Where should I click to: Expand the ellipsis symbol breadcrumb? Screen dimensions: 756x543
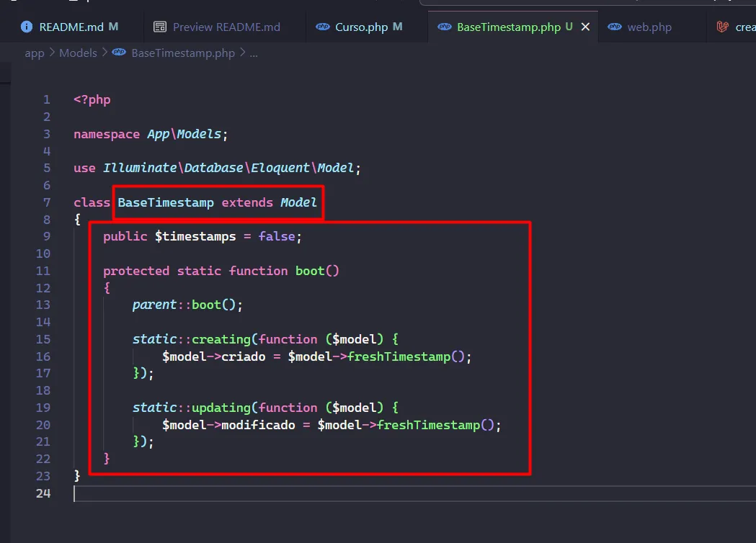pyautogui.click(x=254, y=53)
